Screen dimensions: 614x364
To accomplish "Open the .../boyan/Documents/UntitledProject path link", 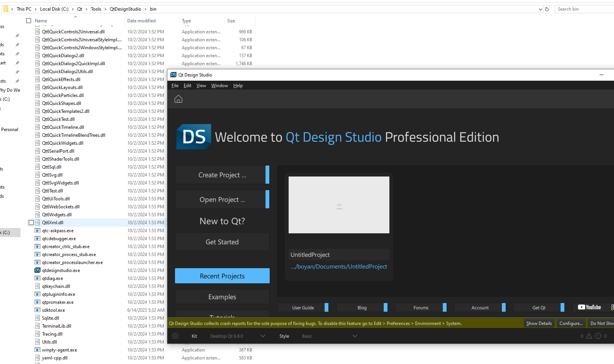I will pos(339,266).
